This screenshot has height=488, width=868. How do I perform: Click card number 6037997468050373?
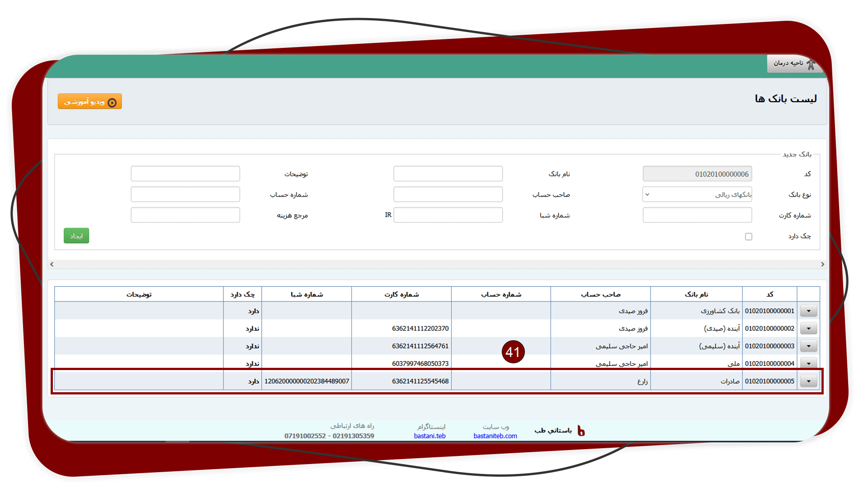pos(420,363)
